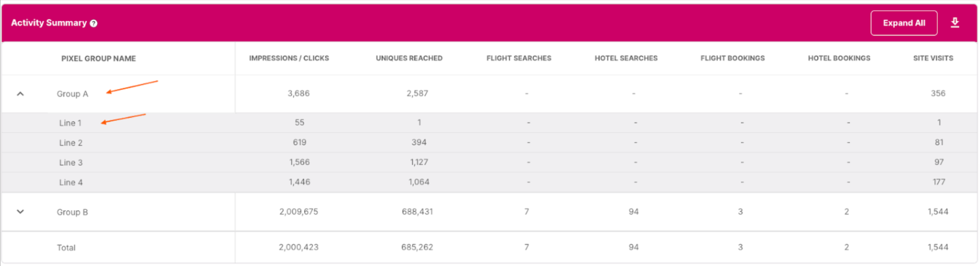Screen dimensions: 980x266
Task: Click the Expand All button
Action: pos(904,23)
